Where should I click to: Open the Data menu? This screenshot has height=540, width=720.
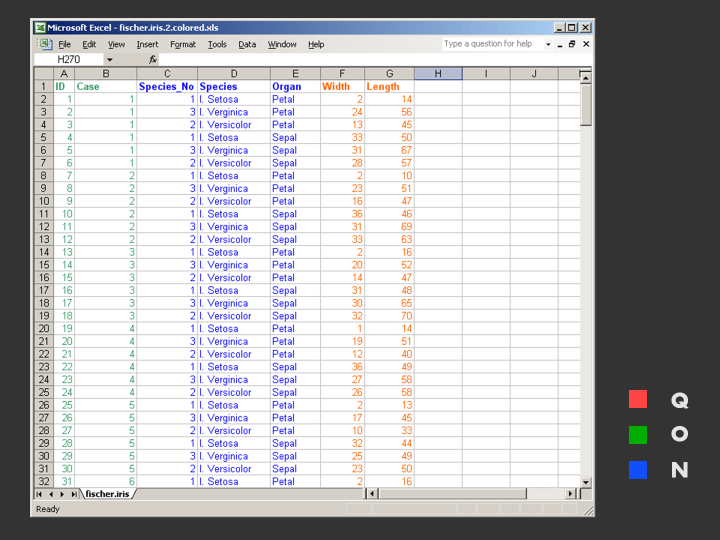[x=247, y=45]
